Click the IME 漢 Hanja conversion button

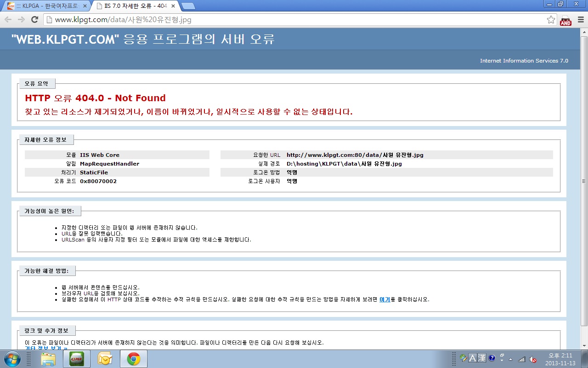pos(481,358)
